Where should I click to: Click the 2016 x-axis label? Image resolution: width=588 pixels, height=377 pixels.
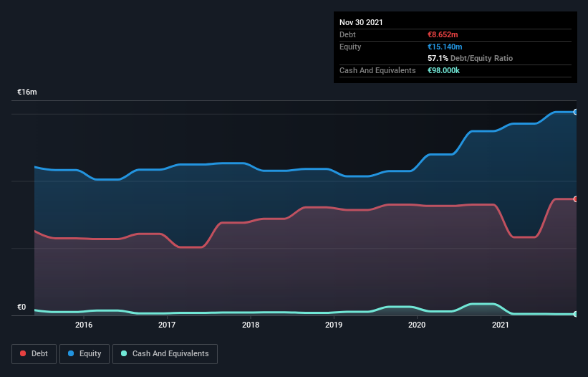pos(84,325)
